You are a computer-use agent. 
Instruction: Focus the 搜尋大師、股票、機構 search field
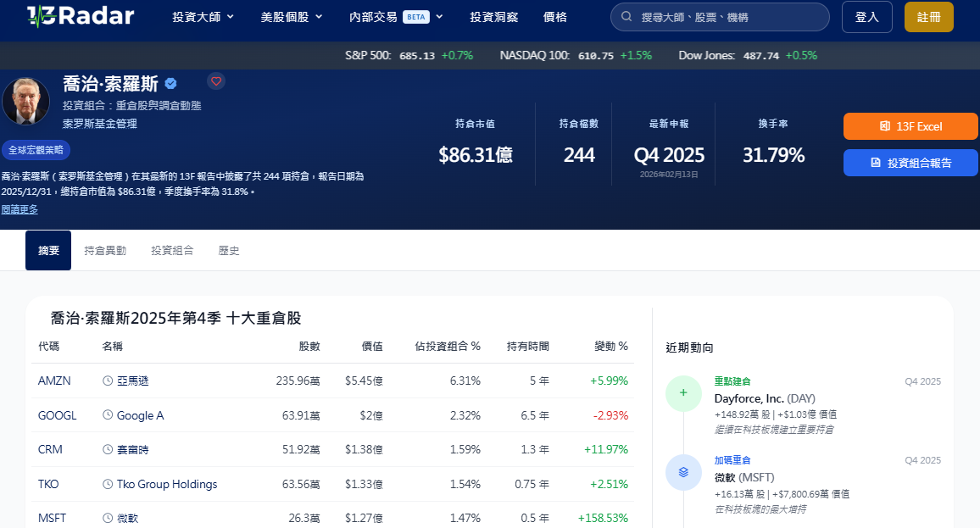pos(720,17)
